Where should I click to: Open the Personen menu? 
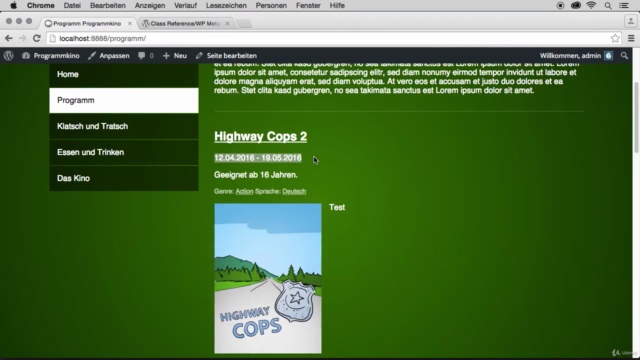point(271,5)
